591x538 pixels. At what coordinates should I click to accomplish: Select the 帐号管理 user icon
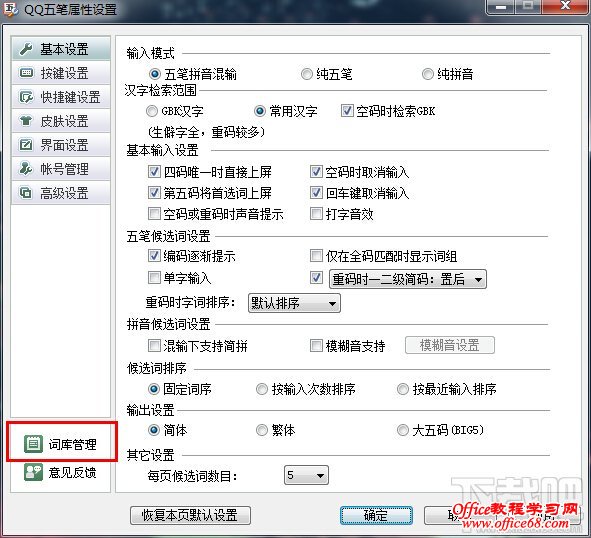point(26,169)
